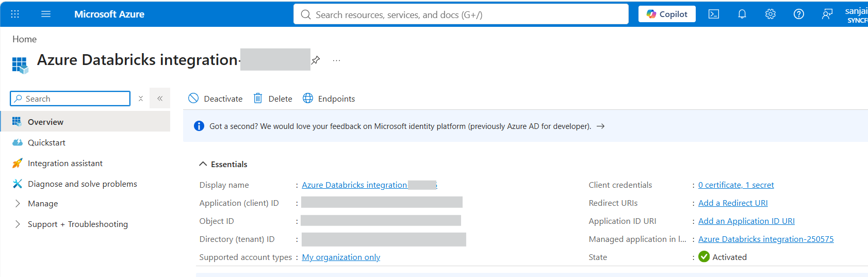This screenshot has height=277, width=868.
Task: Open 0 certificate, 1 secret link
Action: click(736, 185)
